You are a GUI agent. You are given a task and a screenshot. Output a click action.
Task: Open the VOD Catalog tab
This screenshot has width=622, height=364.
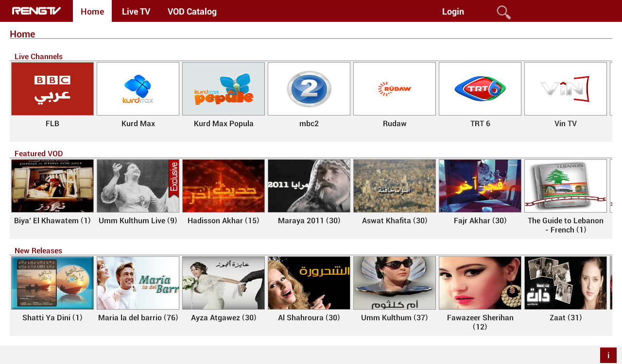point(192,11)
